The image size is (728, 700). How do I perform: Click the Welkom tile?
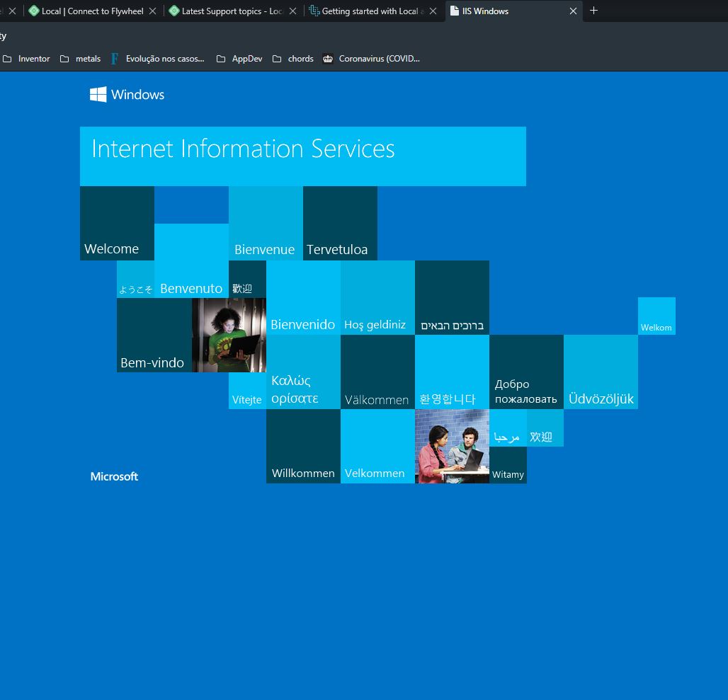pos(656,316)
